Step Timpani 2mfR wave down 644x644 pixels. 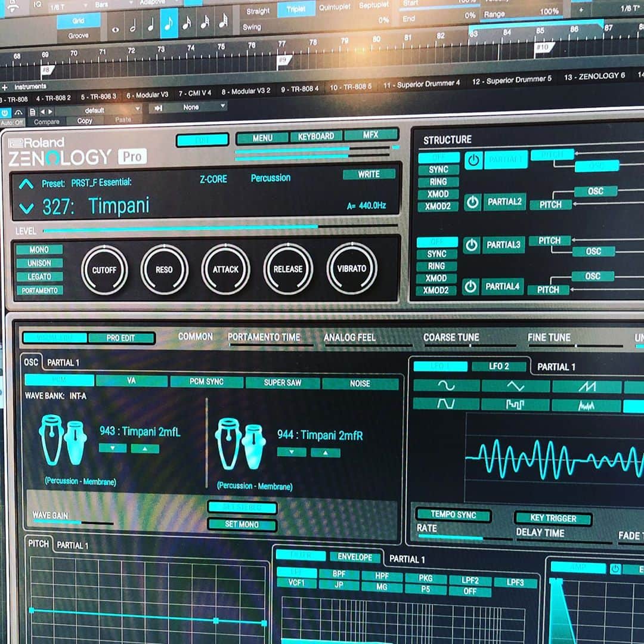(292, 452)
